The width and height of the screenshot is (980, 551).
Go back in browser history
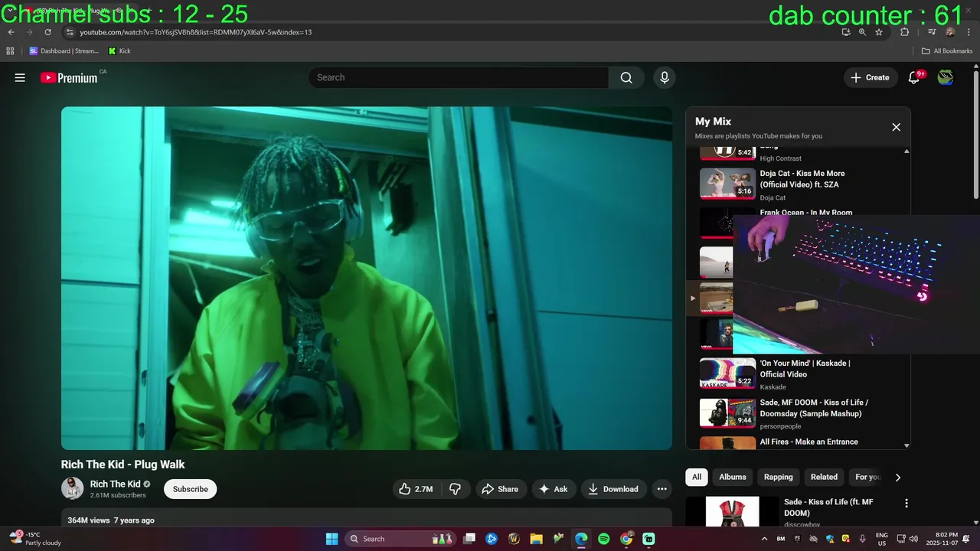pyautogui.click(x=11, y=32)
